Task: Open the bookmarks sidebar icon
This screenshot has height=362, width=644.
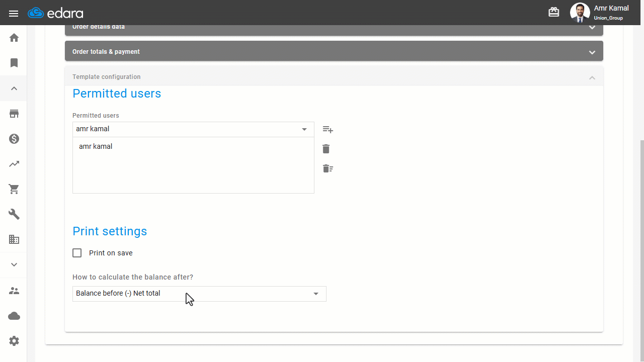Action: (x=14, y=63)
